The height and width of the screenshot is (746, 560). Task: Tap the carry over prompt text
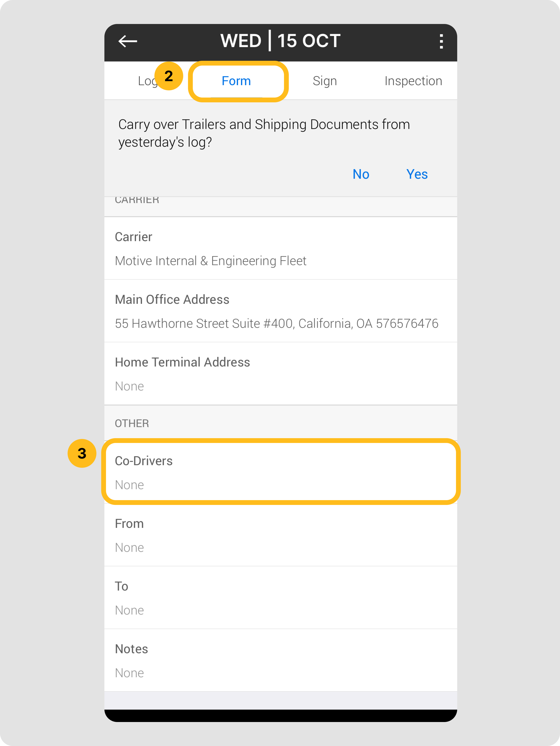point(264,133)
